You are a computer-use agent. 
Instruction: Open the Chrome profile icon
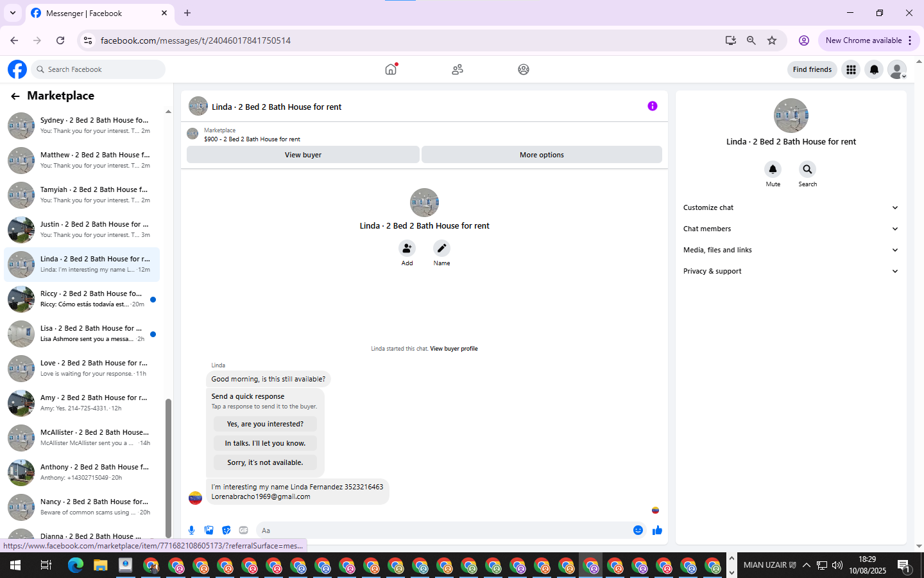803,40
